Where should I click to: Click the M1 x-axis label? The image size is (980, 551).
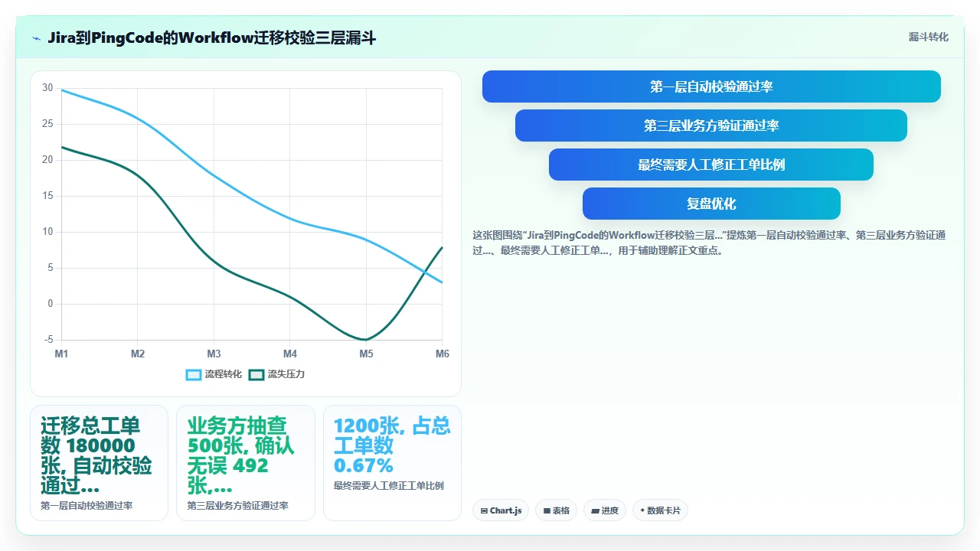tap(61, 354)
